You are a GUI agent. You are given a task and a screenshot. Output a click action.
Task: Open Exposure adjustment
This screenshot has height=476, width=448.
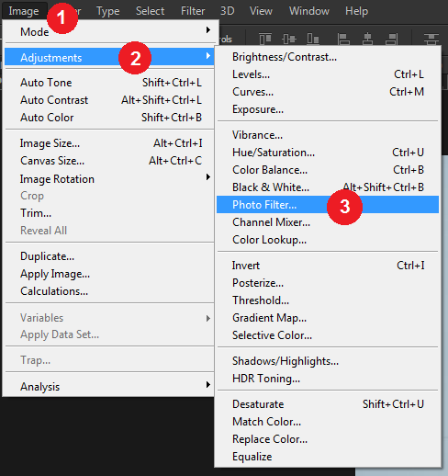click(328, 109)
